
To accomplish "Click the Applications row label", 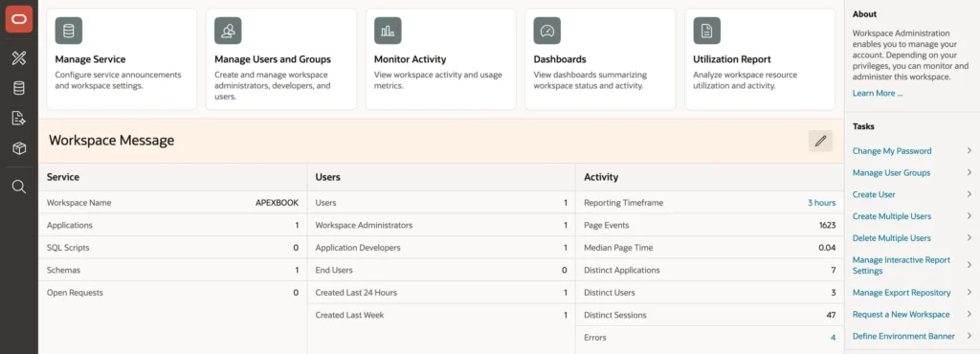I will click(x=69, y=226).
